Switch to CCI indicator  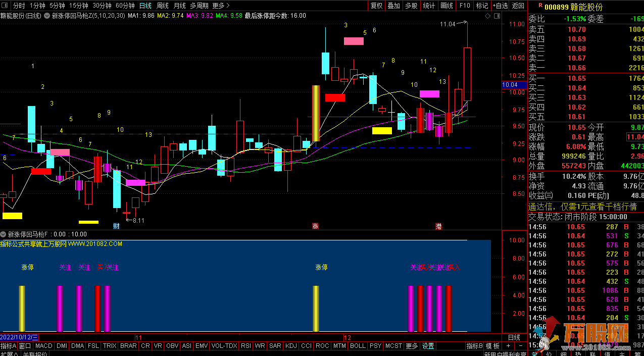(306, 346)
